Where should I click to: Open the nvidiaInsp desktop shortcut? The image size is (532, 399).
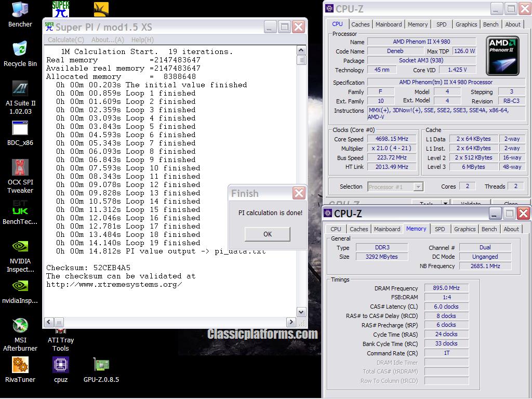pyautogui.click(x=20, y=292)
